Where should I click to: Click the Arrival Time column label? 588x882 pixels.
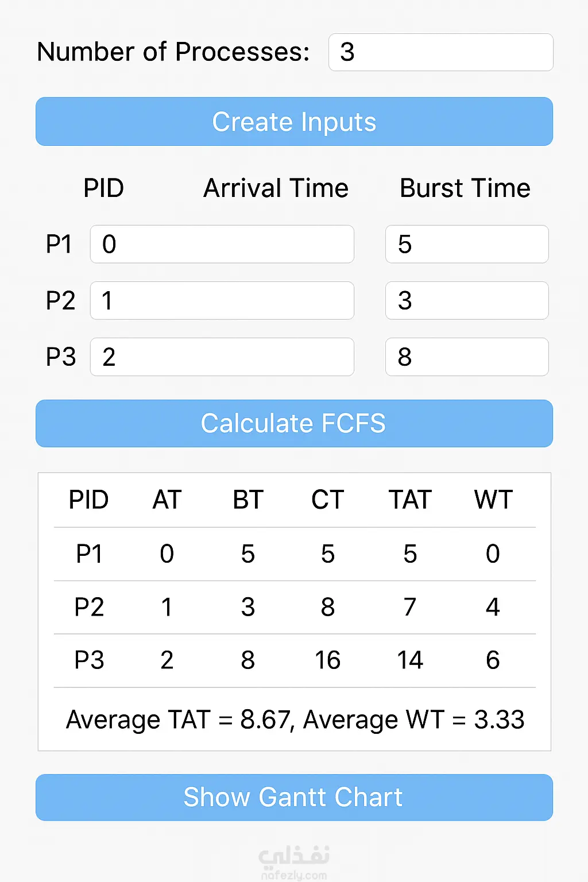(x=276, y=188)
